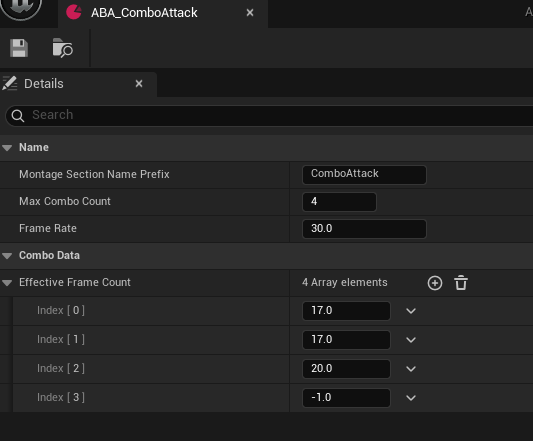
Task: Click the ABA_ComboAttack asset tab icon
Action: pos(74,13)
